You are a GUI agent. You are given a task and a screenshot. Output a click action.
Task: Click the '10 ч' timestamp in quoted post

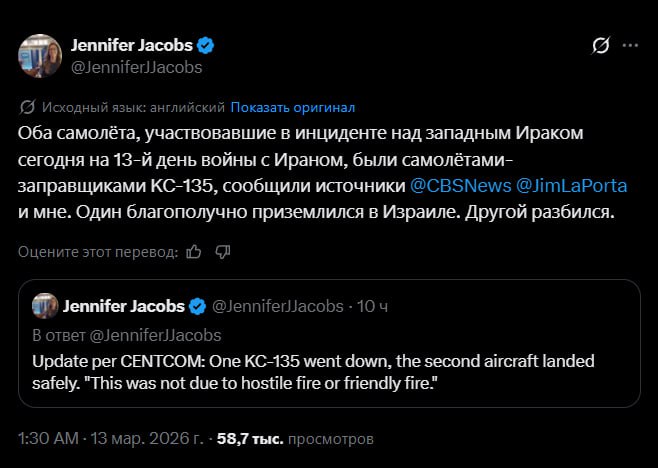pos(373,306)
